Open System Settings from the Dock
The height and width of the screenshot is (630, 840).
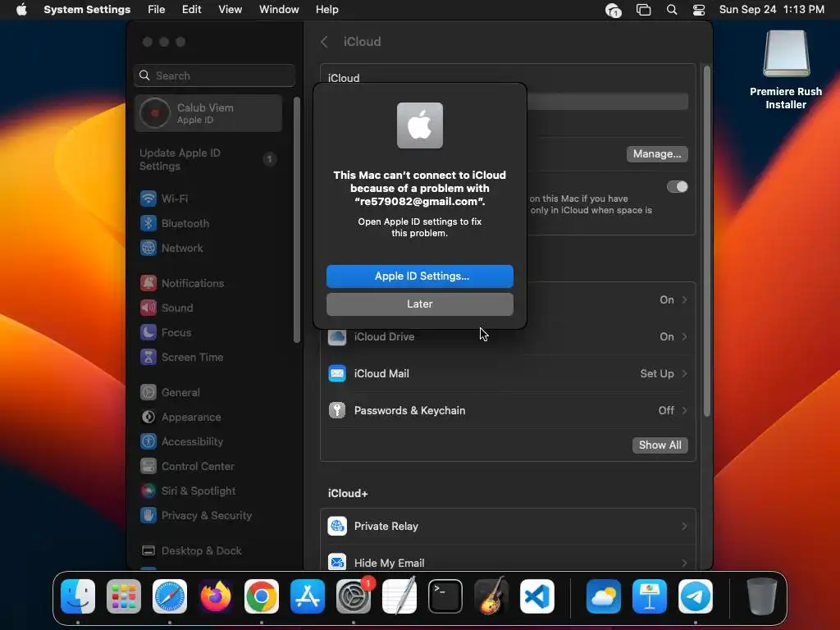tap(354, 596)
